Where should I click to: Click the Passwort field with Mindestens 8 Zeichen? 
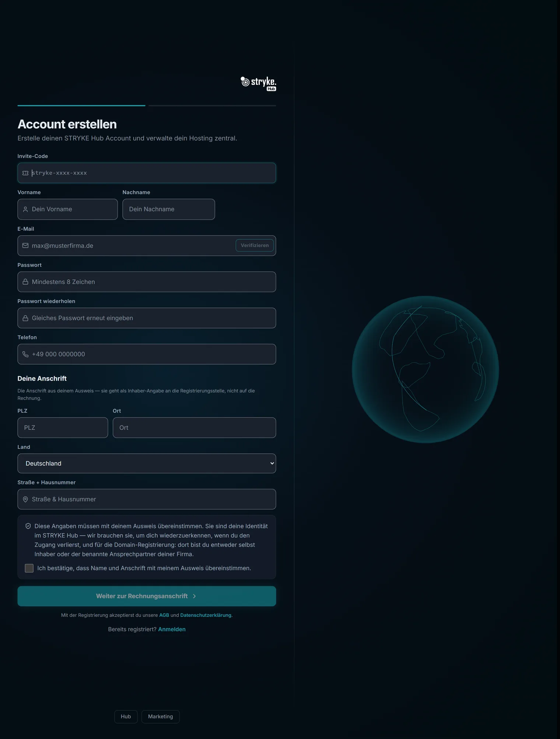(x=147, y=282)
